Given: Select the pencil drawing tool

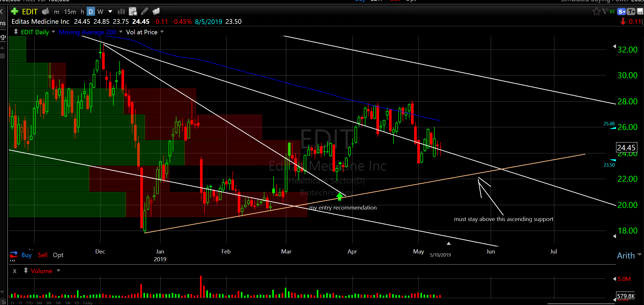Looking at the screenshot, I should pos(145,12).
